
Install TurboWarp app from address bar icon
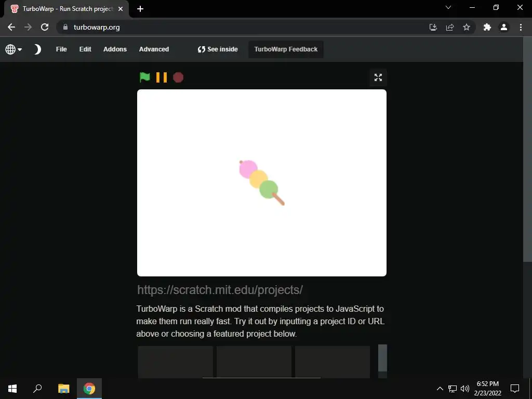coord(433,27)
